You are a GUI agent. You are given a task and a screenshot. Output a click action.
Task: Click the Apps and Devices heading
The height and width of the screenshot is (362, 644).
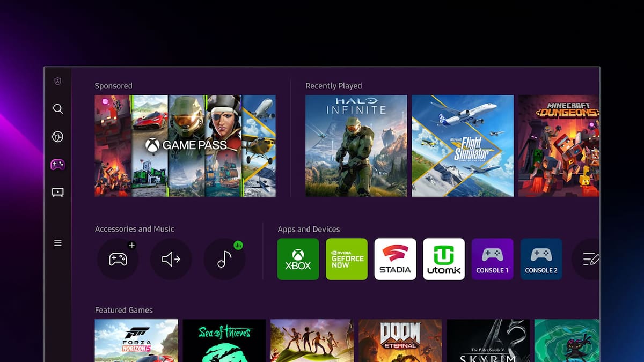(x=309, y=229)
